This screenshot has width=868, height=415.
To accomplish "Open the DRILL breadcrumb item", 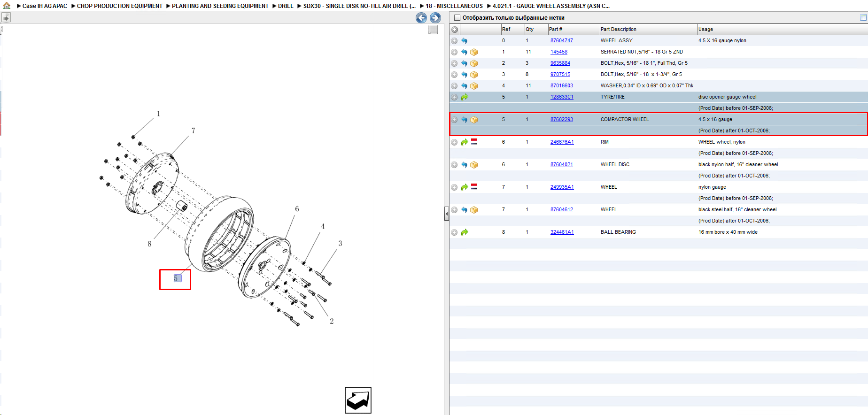I will point(285,6).
